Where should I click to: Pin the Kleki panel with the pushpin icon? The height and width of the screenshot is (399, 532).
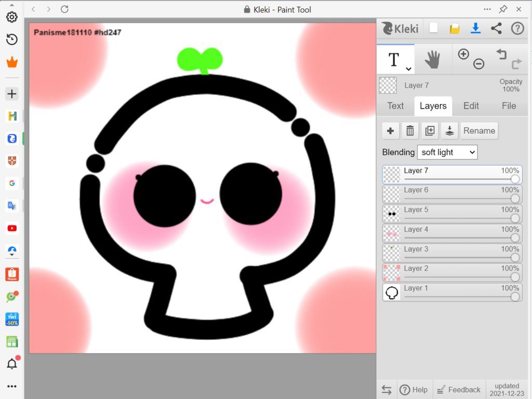[503, 9]
